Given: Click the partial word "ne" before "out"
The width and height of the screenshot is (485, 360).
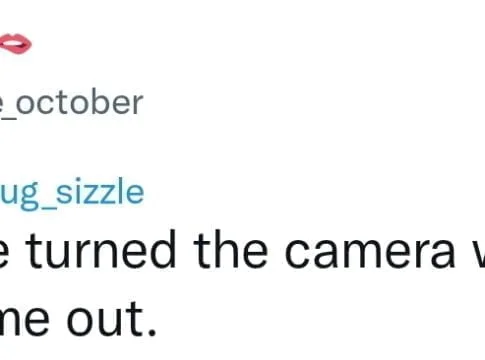Looking at the screenshot, I should (x=25, y=321).
